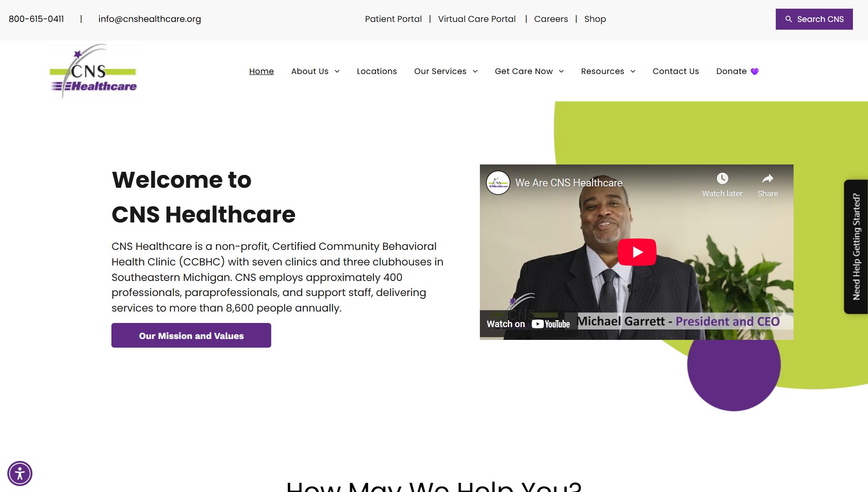Expand the Resources menu chevron
Viewport: 868px width, 492px height.
click(633, 71)
